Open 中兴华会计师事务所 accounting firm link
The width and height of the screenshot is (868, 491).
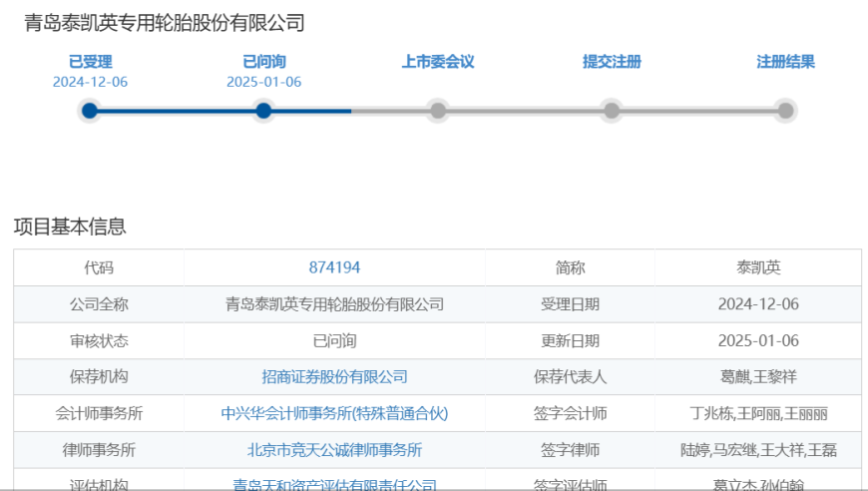point(334,413)
